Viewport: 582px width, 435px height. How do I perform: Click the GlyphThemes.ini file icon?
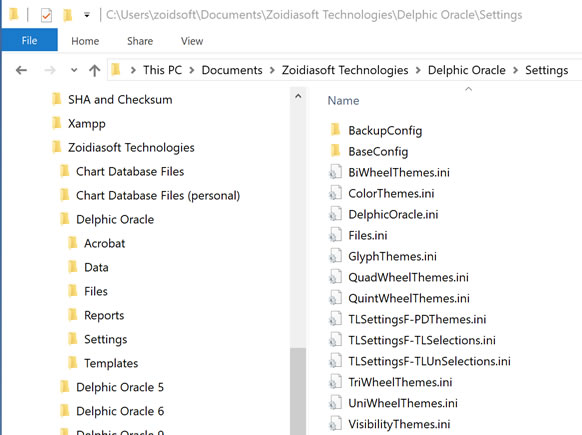coord(335,256)
